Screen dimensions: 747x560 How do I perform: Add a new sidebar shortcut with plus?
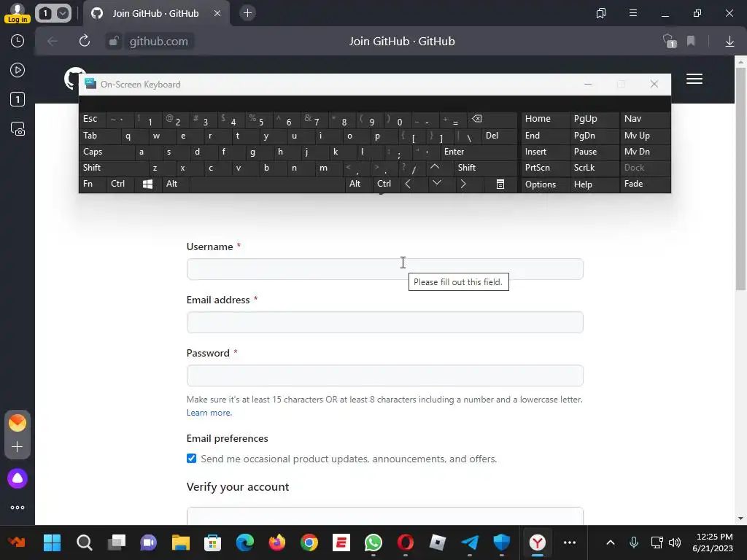click(x=18, y=447)
